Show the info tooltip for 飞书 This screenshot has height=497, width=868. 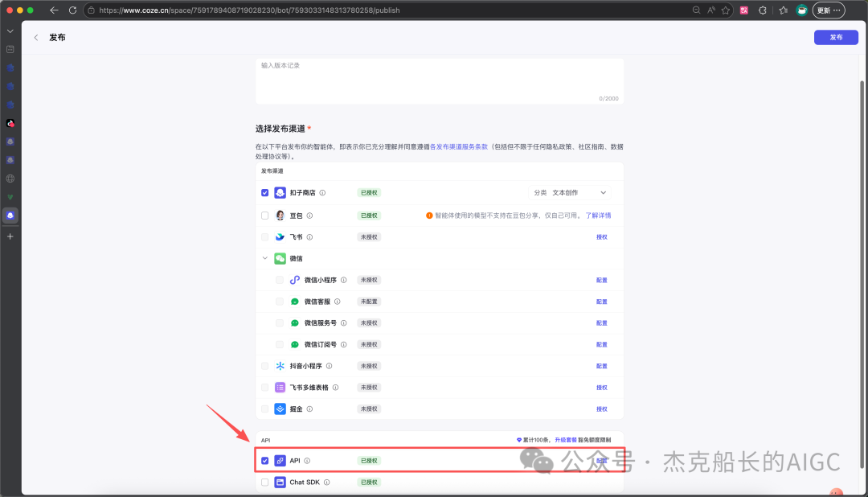[x=309, y=237]
